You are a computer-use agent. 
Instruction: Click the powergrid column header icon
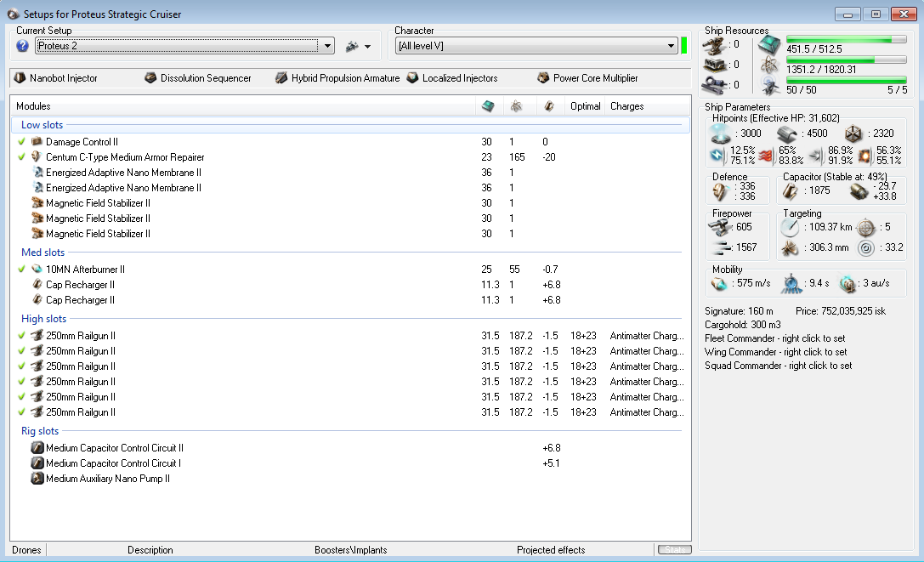[x=516, y=106]
